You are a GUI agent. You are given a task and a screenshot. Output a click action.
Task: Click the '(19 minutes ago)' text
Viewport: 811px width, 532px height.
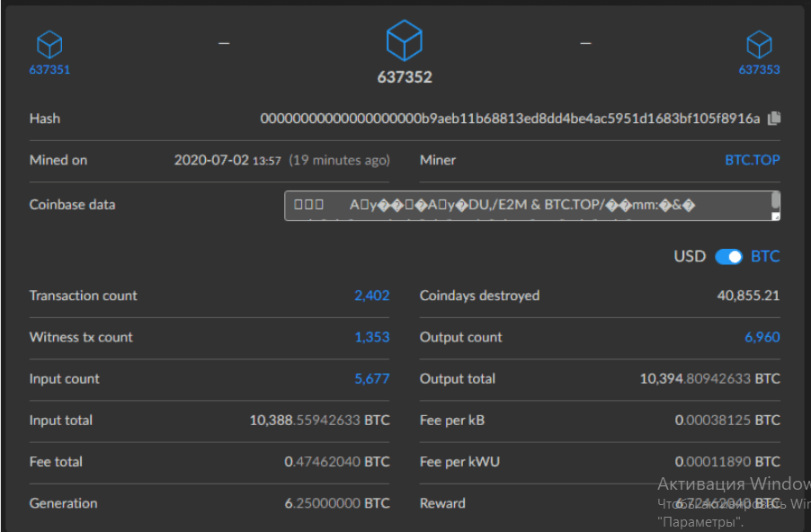339,160
